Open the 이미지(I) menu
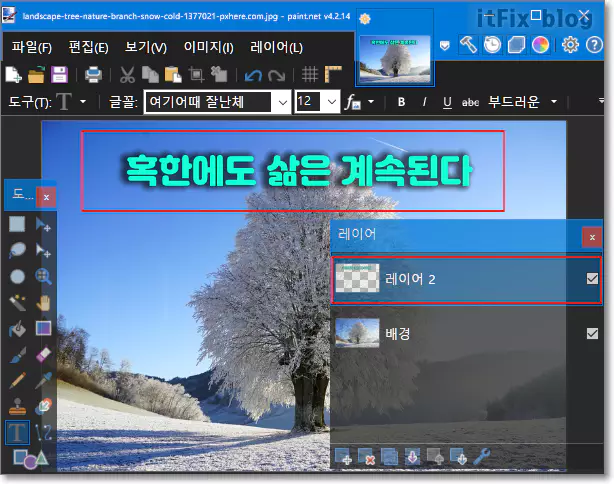The height and width of the screenshot is (484, 614). point(209,47)
